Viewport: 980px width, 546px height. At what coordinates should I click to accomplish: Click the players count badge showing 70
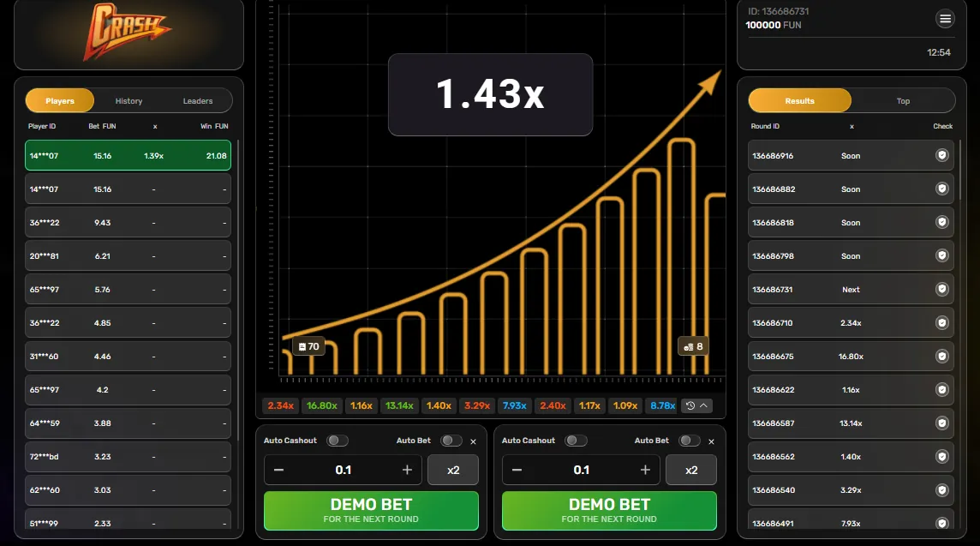click(x=307, y=346)
